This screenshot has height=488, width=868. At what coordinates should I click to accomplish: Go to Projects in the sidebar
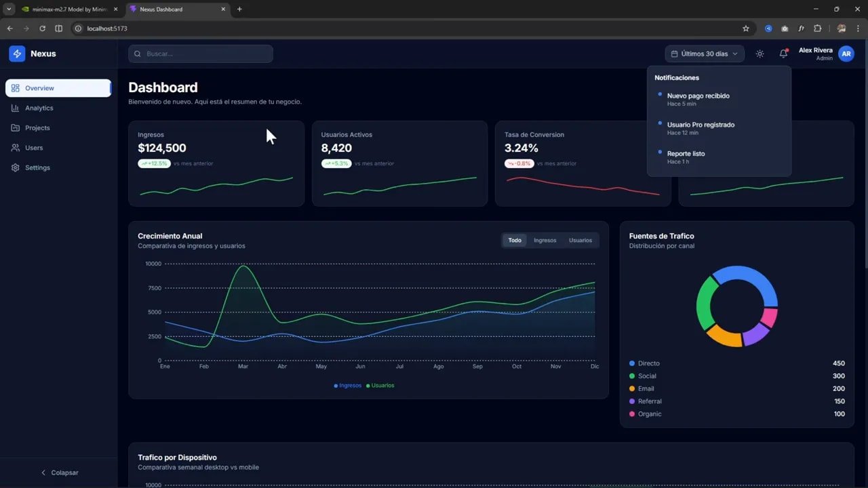58,127
